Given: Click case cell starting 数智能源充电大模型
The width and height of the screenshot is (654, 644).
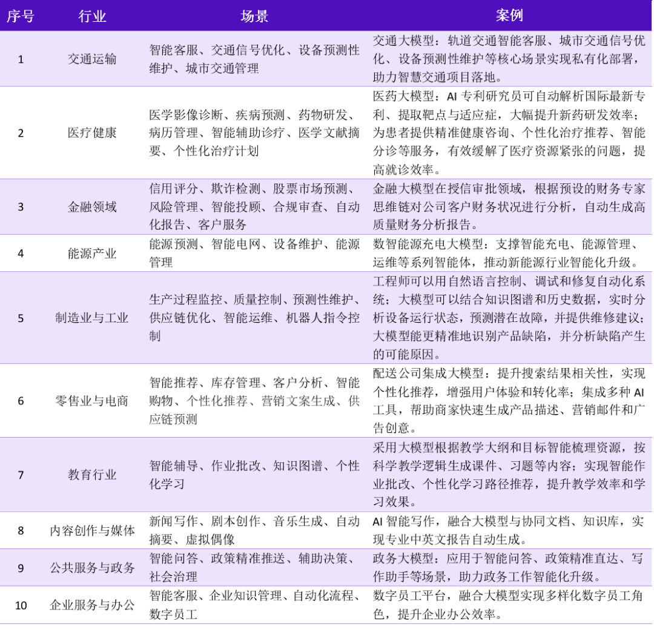Looking at the screenshot, I should 509,253.
